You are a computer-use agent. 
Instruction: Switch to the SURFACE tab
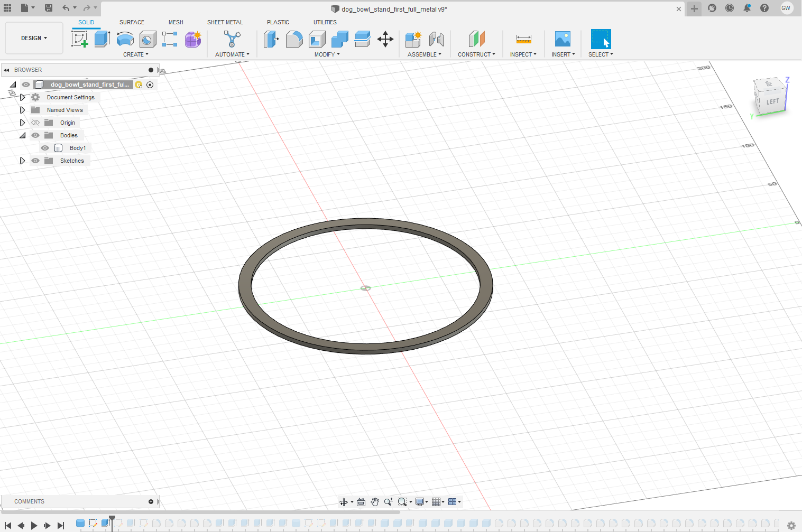(132, 22)
